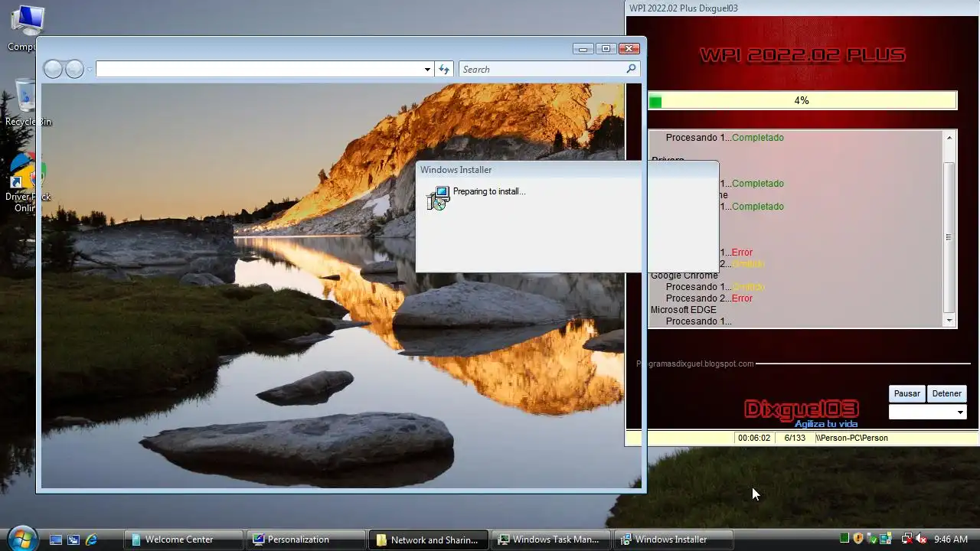Launch Internet Explorer from quick launch
This screenshot has height=551, width=980.
[92, 540]
